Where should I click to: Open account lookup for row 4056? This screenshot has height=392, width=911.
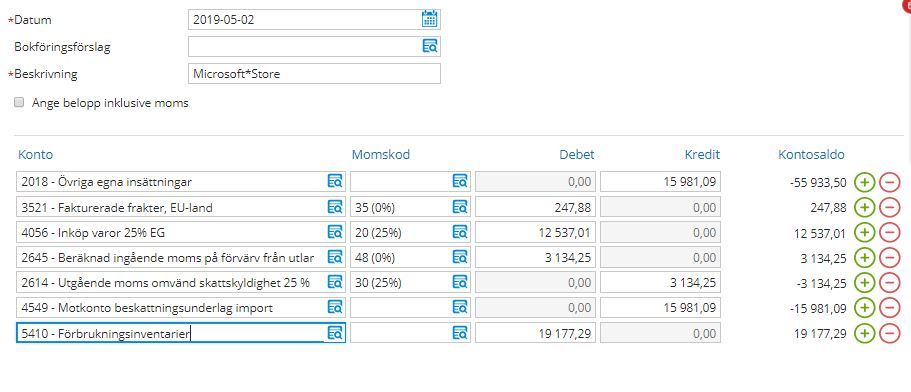point(335,232)
